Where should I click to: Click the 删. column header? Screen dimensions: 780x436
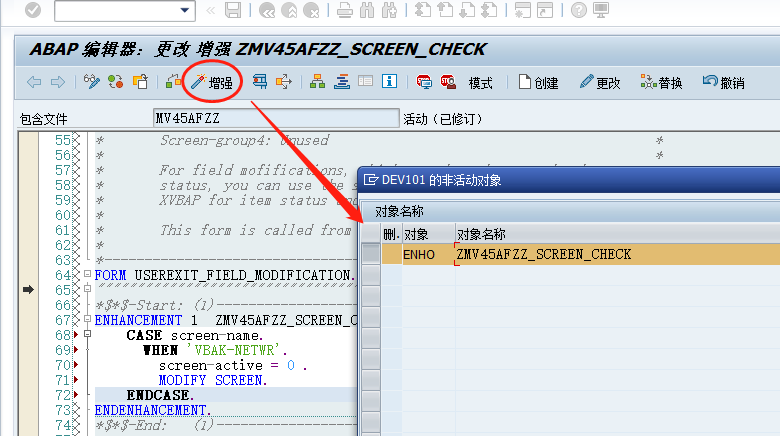[x=391, y=234]
